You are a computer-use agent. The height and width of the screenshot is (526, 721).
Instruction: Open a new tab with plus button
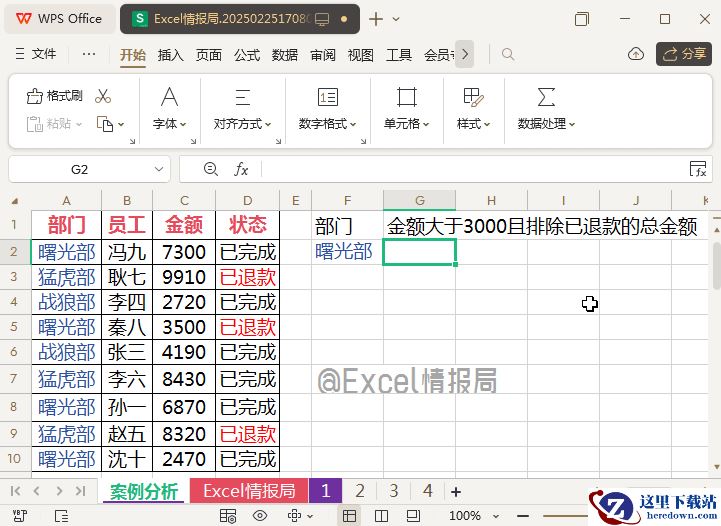point(376,19)
